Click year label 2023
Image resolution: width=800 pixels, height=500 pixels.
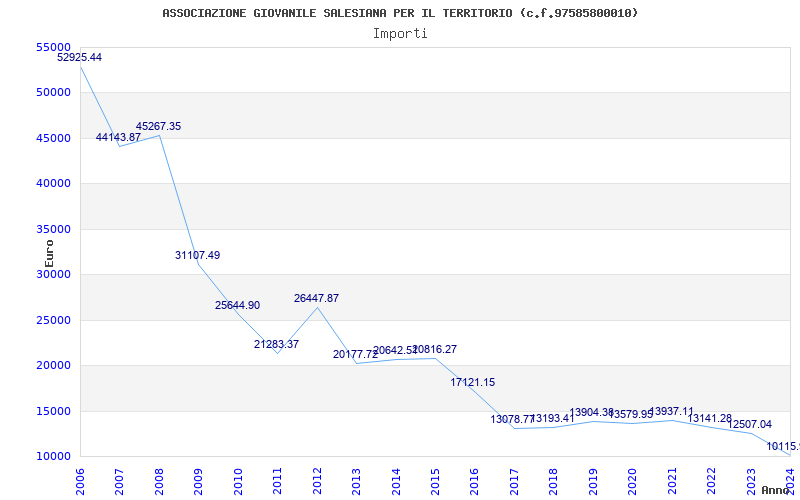pyautogui.click(x=752, y=481)
